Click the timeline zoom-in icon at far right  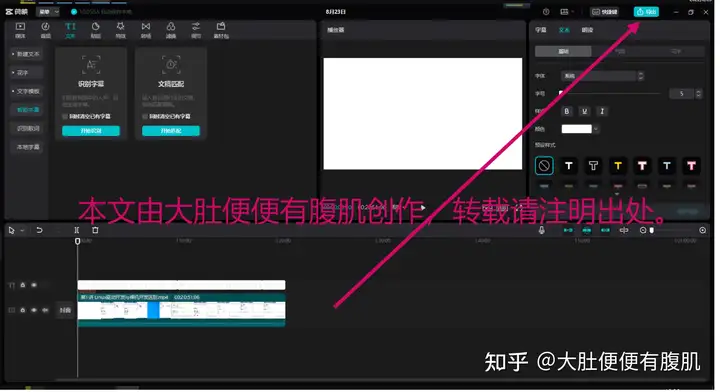[x=703, y=230]
